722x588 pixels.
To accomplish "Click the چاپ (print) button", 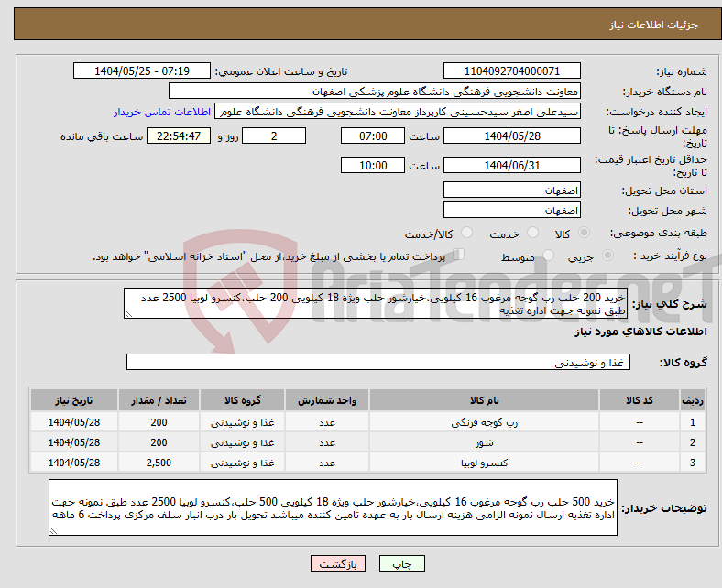I will [x=401, y=563].
